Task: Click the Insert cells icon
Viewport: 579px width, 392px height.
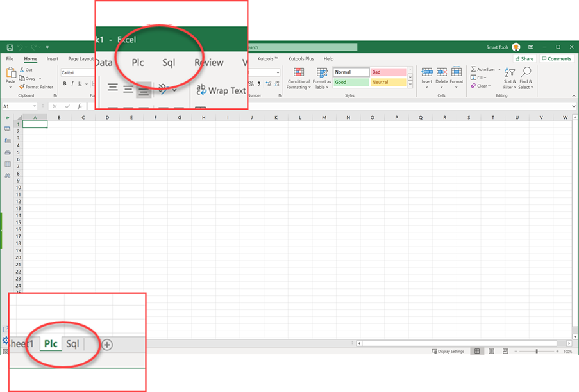Action: click(x=427, y=76)
